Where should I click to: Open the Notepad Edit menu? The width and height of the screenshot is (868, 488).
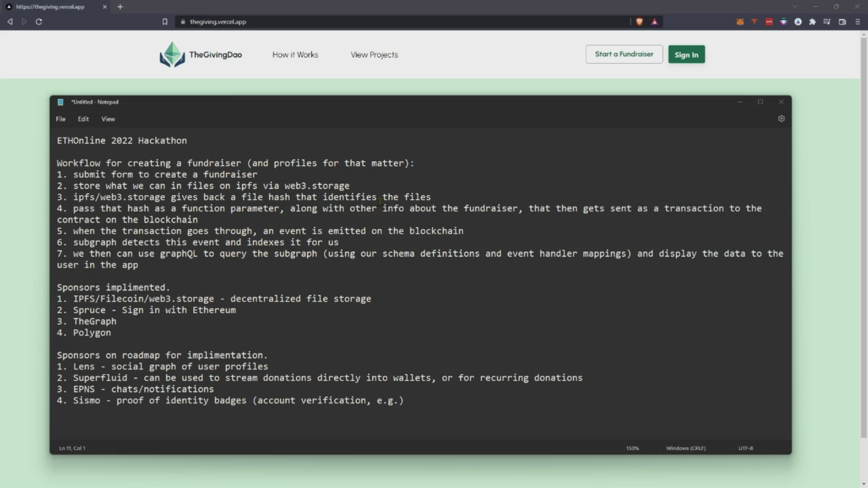83,119
